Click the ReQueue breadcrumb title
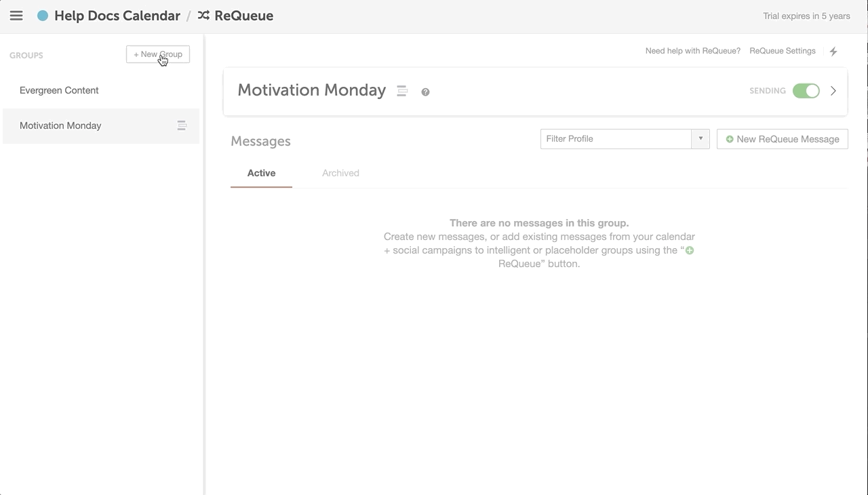 [244, 16]
